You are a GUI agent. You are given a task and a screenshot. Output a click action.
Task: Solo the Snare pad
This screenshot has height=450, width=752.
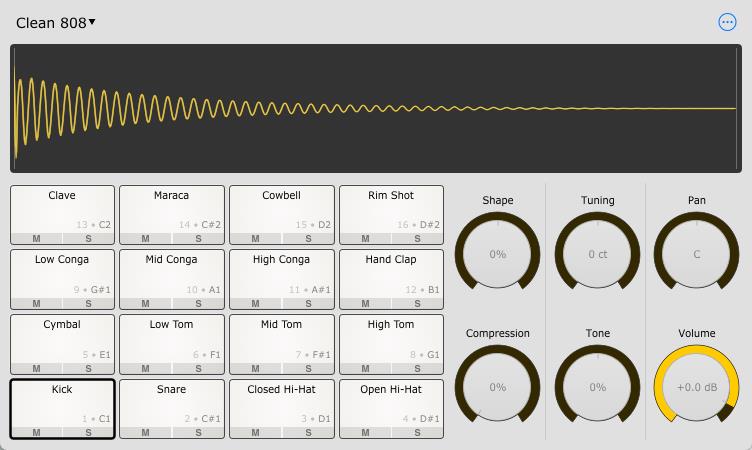pyautogui.click(x=198, y=433)
